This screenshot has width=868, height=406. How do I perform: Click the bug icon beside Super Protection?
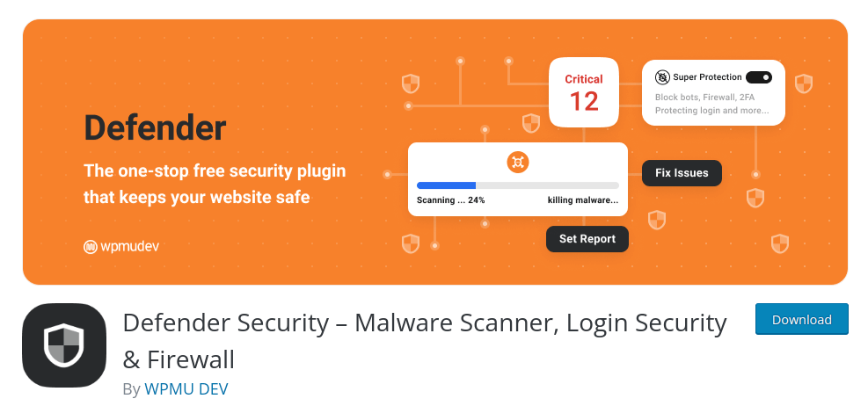[x=662, y=77]
